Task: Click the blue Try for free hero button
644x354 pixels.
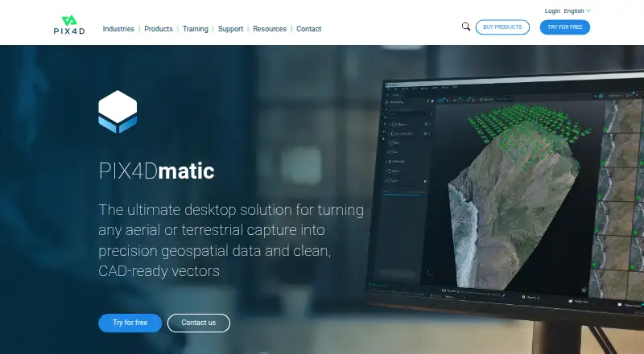Action: click(130, 323)
